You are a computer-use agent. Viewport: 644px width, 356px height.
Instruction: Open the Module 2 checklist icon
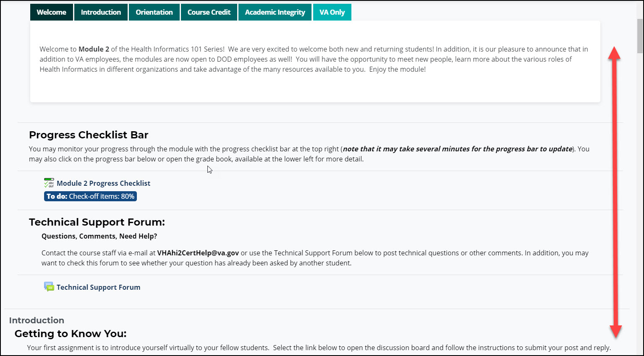point(49,183)
